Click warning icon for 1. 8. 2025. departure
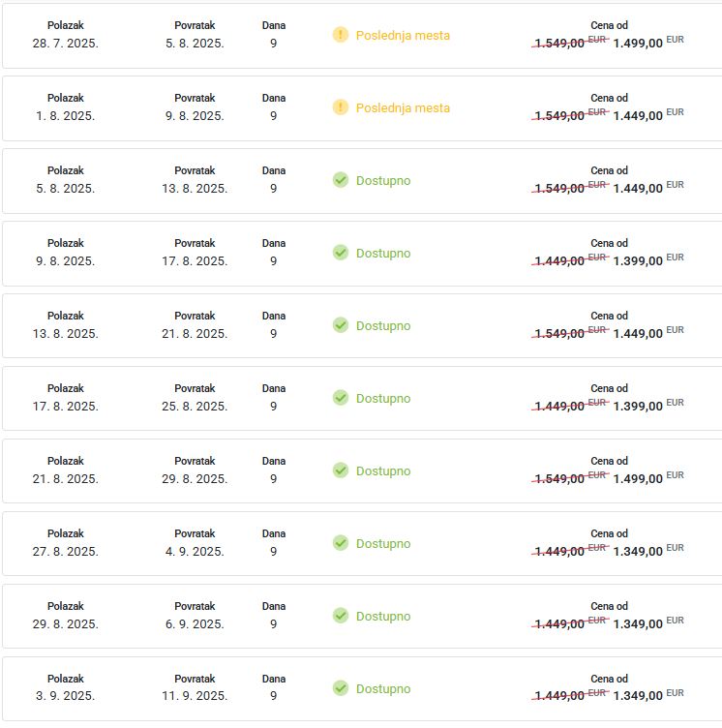Viewport: 722px width, 728px height. 341,107
